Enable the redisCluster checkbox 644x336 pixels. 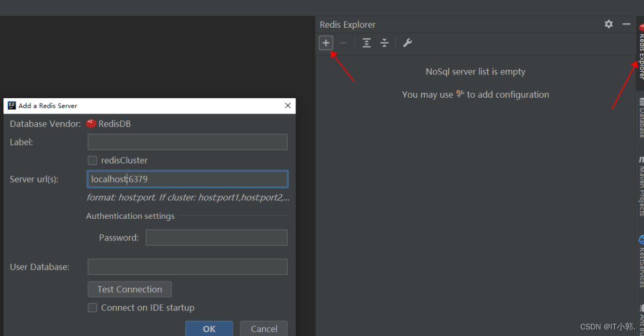coord(92,161)
